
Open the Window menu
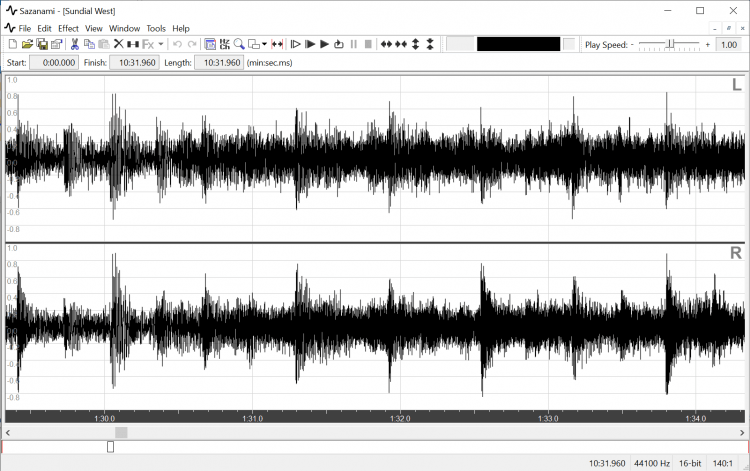[x=125, y=28]
